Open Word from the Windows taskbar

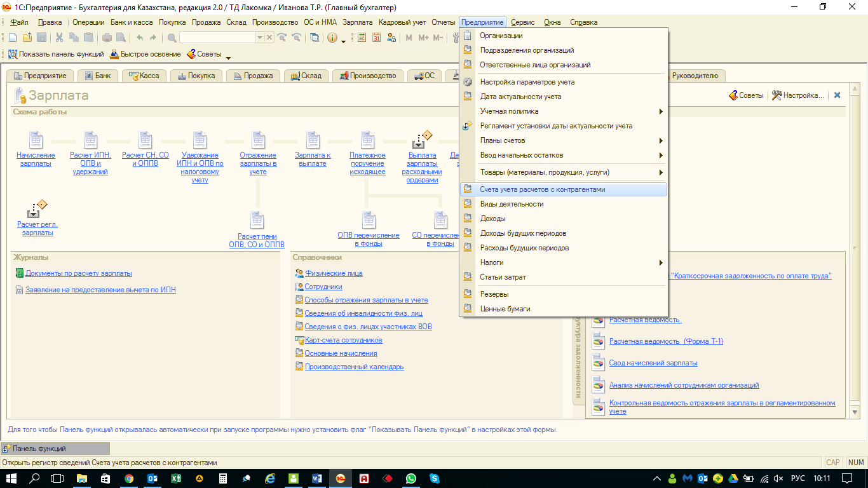316,478
